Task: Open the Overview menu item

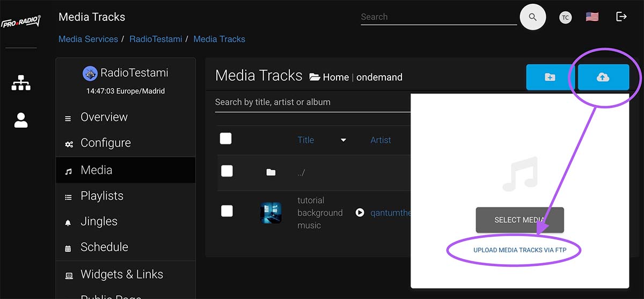Action: point(126,117)
